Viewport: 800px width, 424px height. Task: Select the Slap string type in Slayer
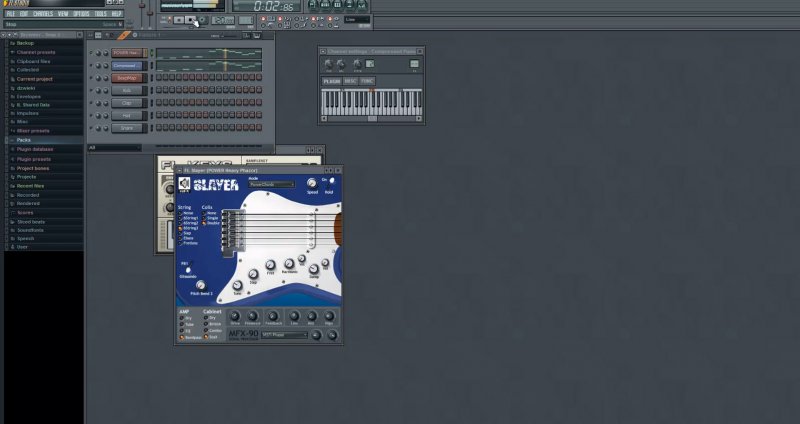(x=185, y=232)
